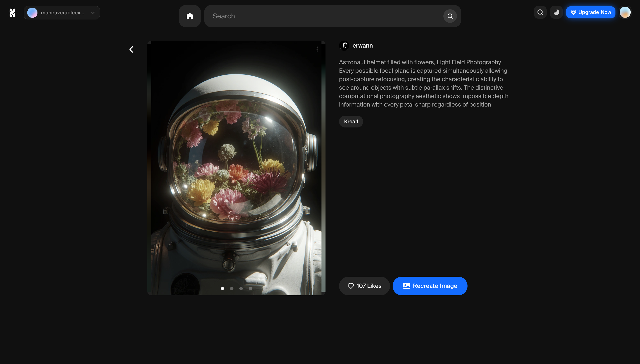Click the Krea 1 model tag
The height and width of the screenshot is (364, 640).
tap(351, 122)
